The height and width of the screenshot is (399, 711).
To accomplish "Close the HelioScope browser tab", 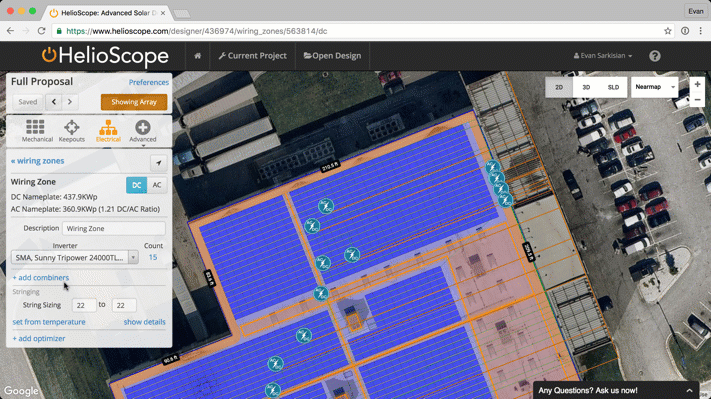I will click(x=163, y=13).
